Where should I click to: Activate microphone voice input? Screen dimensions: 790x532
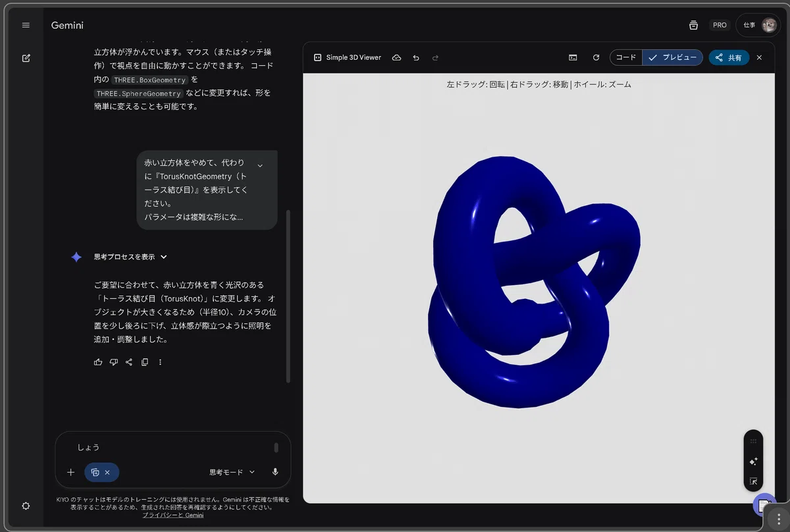click(x=275, y=472)
